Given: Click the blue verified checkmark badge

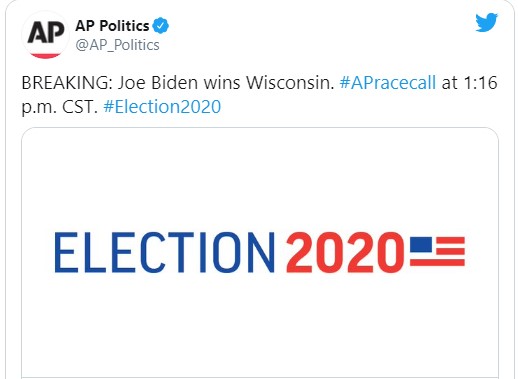Looking at the screenshot, I should pos(161,26).
